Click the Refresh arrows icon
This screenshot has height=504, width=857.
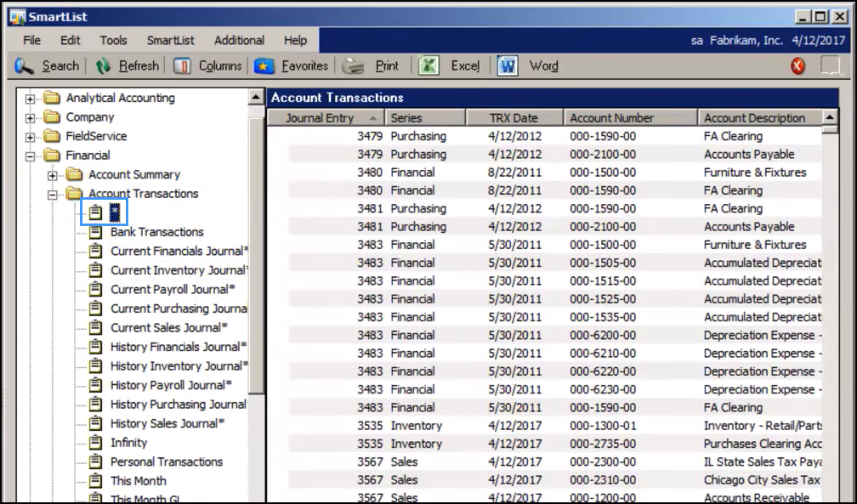tap(103, 66)
